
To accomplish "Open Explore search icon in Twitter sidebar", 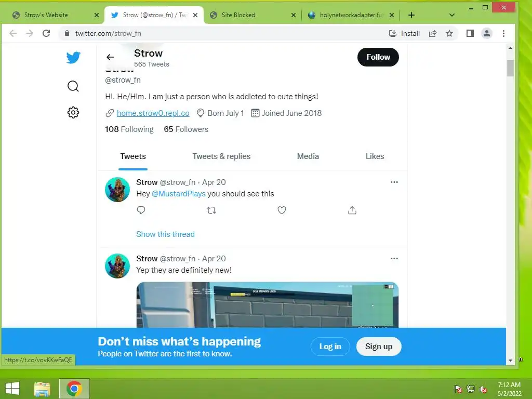I will tap(73, 86).
